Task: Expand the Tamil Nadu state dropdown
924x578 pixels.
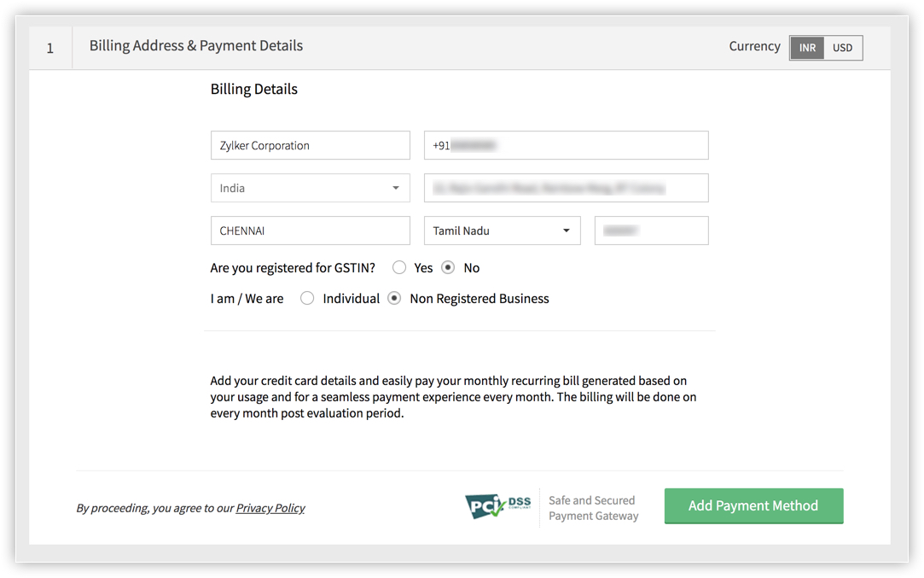Action: coord(502,231)
